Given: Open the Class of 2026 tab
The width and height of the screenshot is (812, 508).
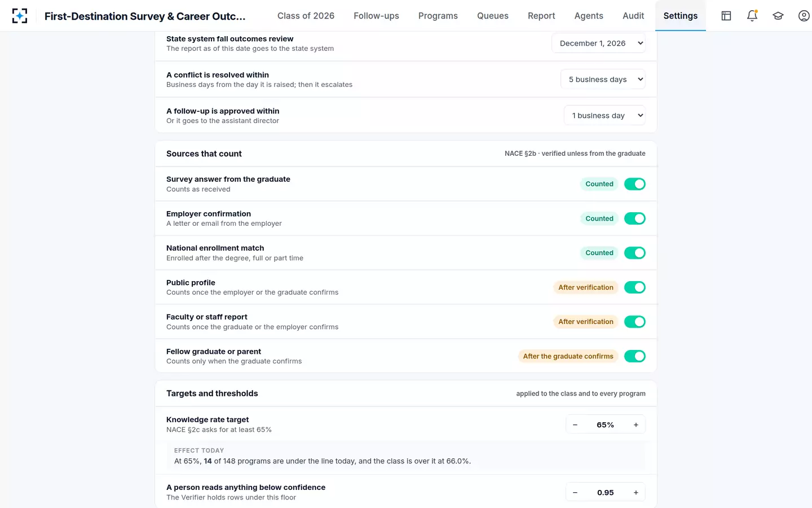Looking at the screenshot, I should click(x=306, y=16).
